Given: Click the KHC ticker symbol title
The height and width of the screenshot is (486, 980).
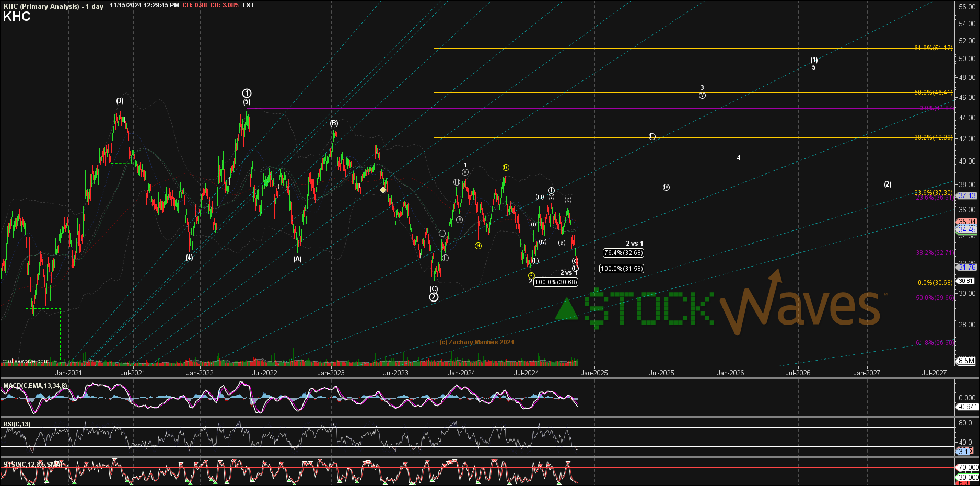Looking at the screenshot, I should pos(17,17).
